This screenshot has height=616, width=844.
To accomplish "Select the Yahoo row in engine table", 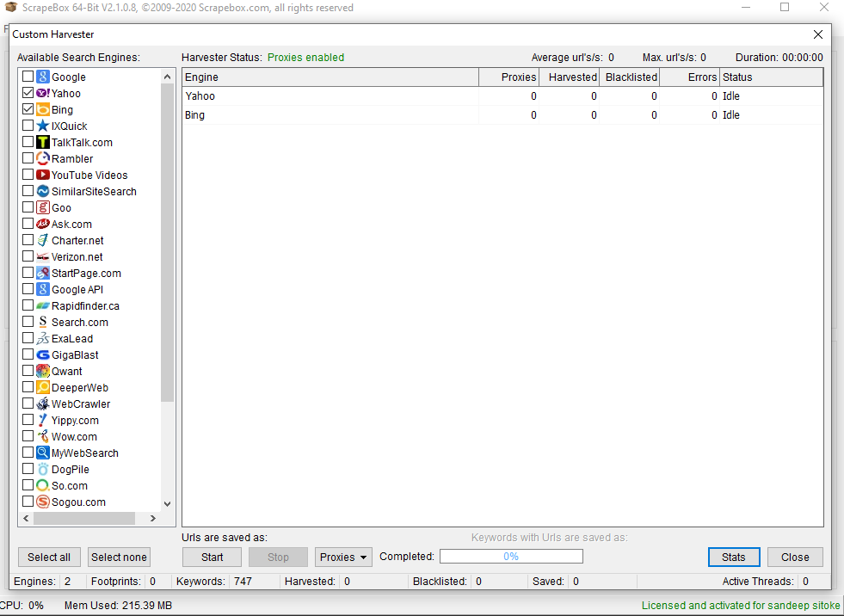I will coord(502,96).
